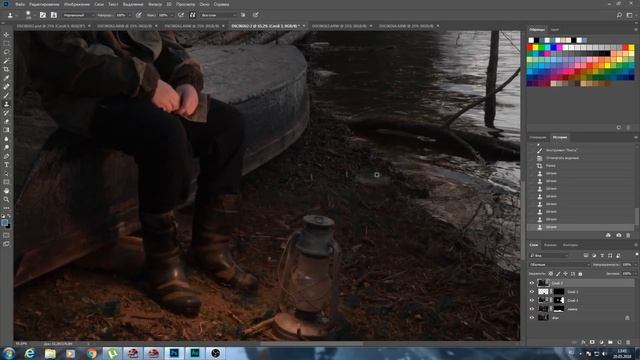
Task: Select the Lasso tool
Action: (6, 52)
